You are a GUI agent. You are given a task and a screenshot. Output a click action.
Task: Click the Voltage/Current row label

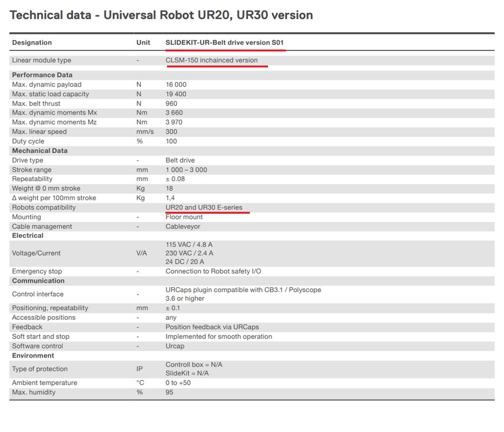point(36,253)
